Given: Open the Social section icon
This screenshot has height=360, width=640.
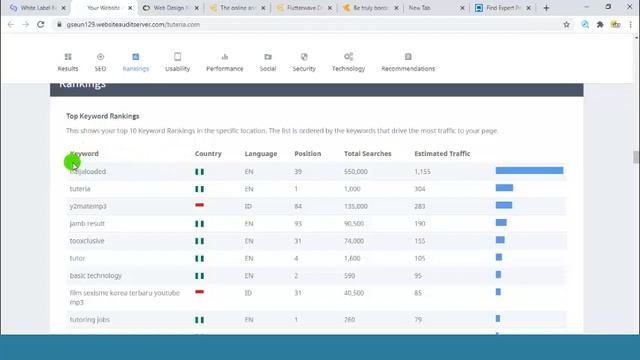Looking at the screenshot, I should point(268,57).
